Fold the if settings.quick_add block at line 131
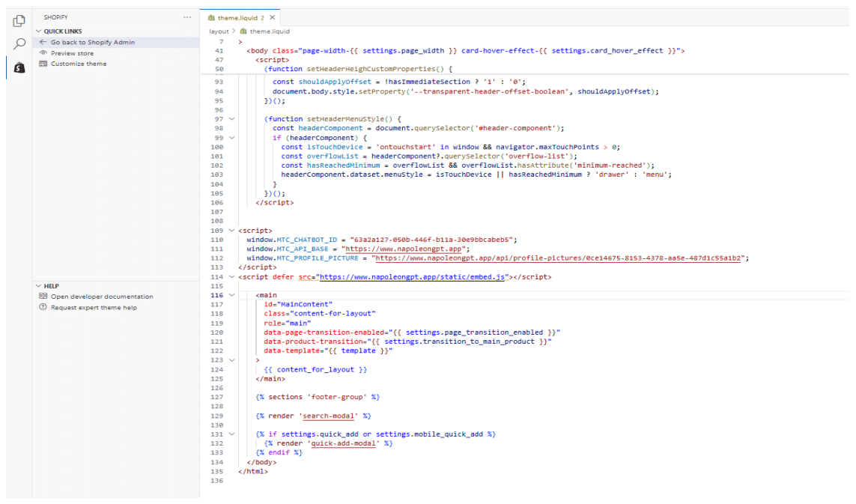 231,434
